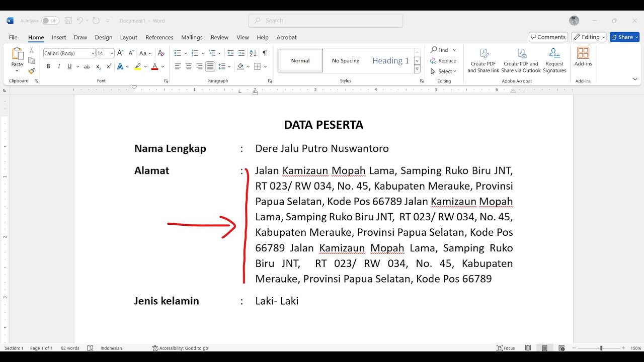Align text right
This screenshot has width=644, height=362.
coord(199,66)
